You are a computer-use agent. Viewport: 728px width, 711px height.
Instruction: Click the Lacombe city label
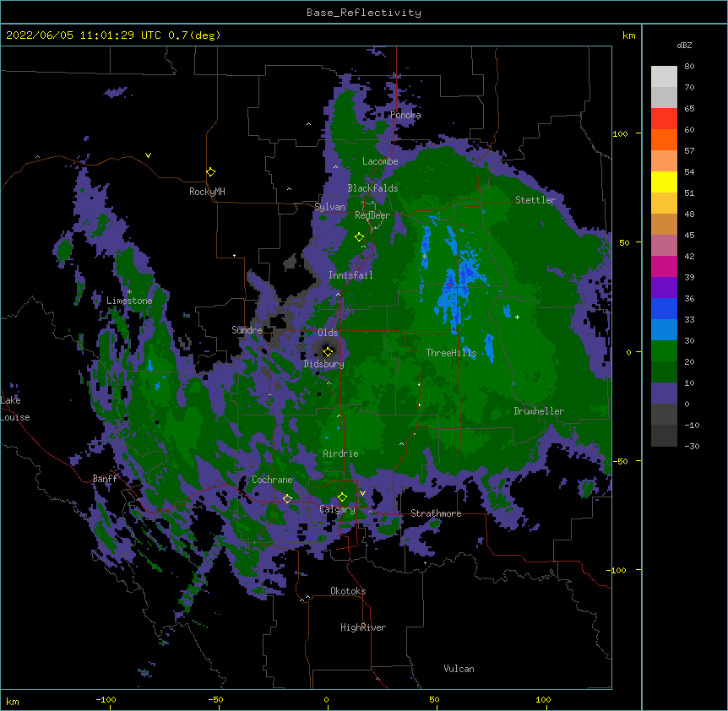[x=380, y=161]
